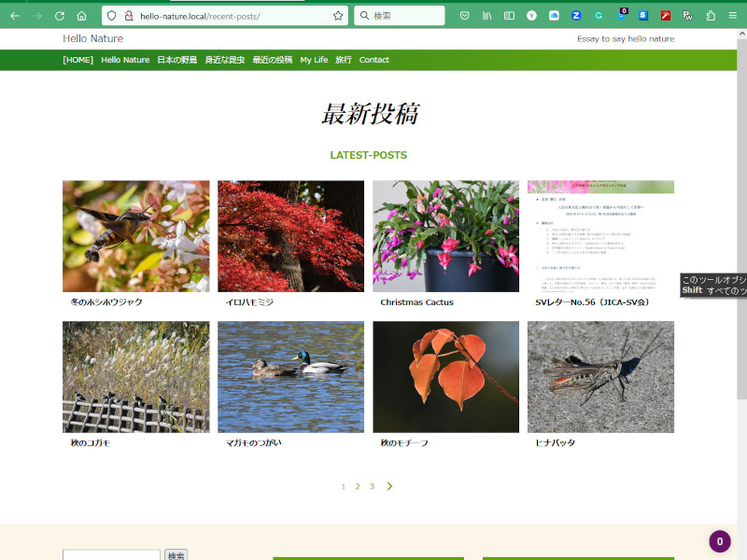Open the extensions puzzle icon
The width and height of the screenshot is (747, 560).
coord(711,16)
